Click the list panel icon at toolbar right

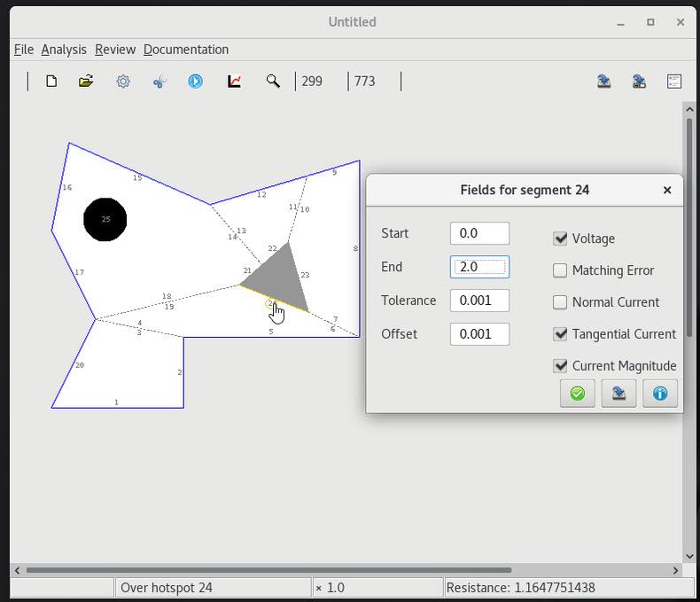click(674, 82)
